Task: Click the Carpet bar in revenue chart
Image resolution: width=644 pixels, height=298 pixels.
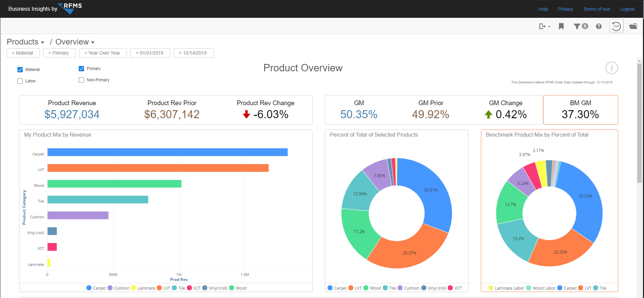Action: tap(167, 152)
